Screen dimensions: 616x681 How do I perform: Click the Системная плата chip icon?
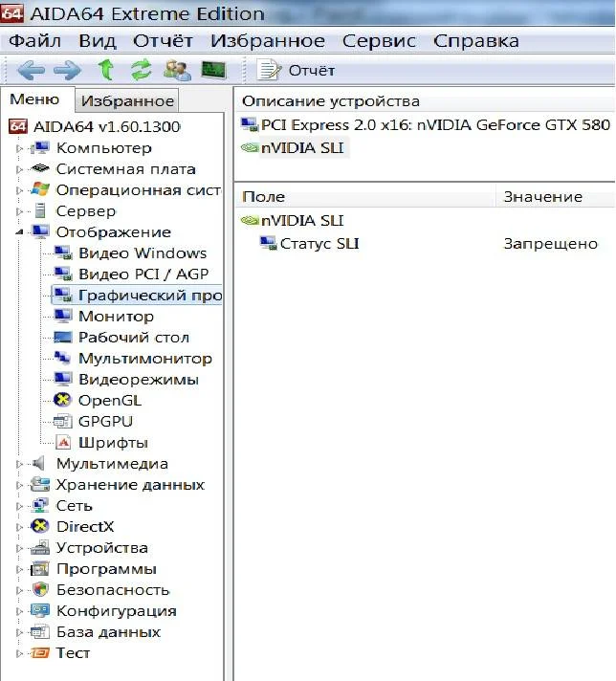click(x=40, y=168)
